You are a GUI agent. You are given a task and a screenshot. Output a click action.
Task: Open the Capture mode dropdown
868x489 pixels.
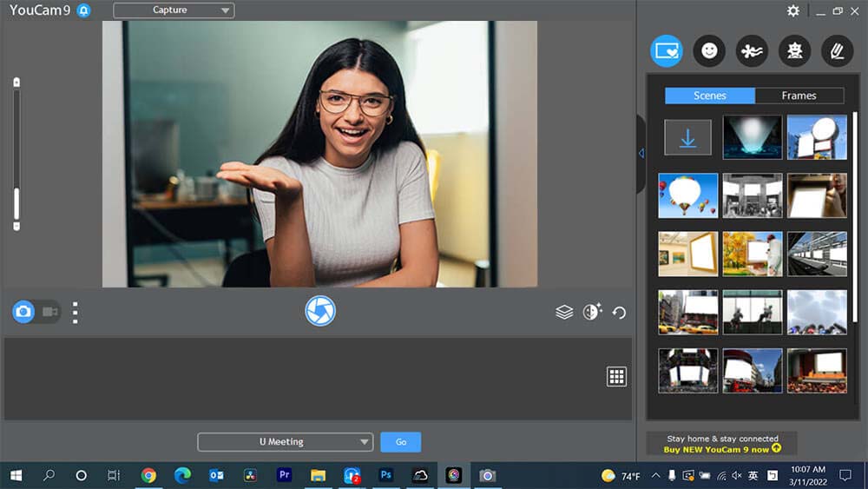pyautogui.click(x=174, y=10)
